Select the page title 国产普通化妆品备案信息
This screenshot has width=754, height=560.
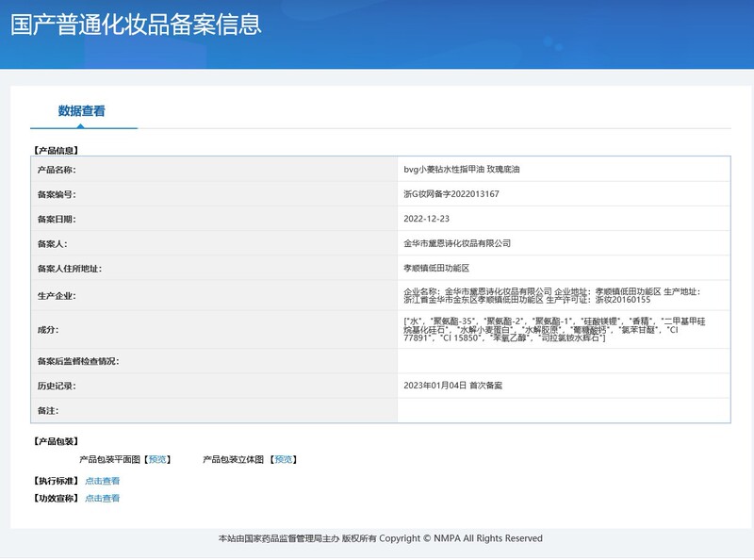click(136, 25)
